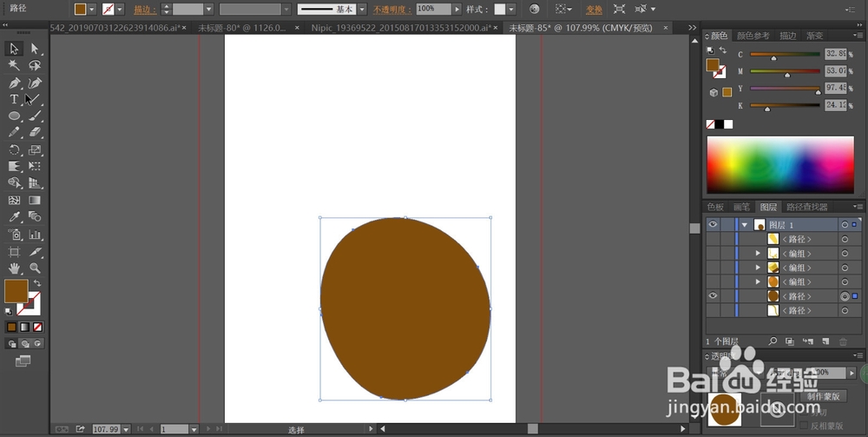Set toolbox paint mode to solid Color
Viewport: 868px width, 437px height.
click(x=11, y=328)
